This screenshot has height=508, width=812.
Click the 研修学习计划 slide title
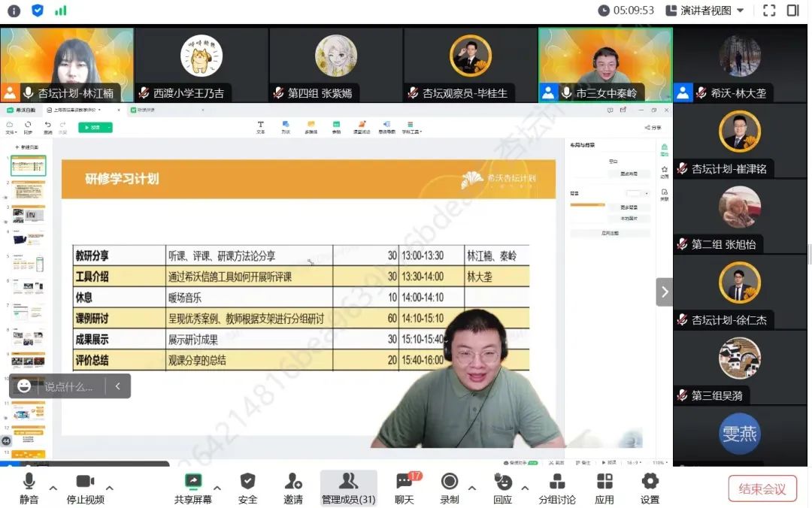tap(123, 179)
